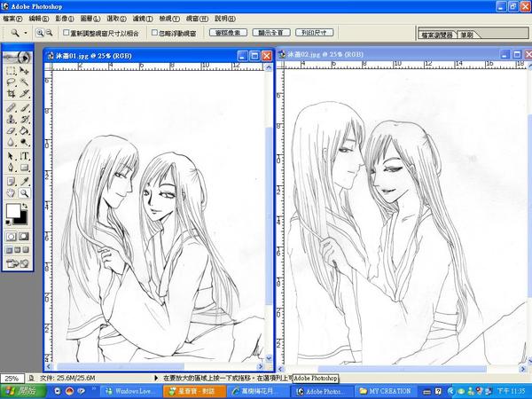Open the Window (視窗) menu
Viewport: 532px width, 399px height.
click(x=197, y=19)
